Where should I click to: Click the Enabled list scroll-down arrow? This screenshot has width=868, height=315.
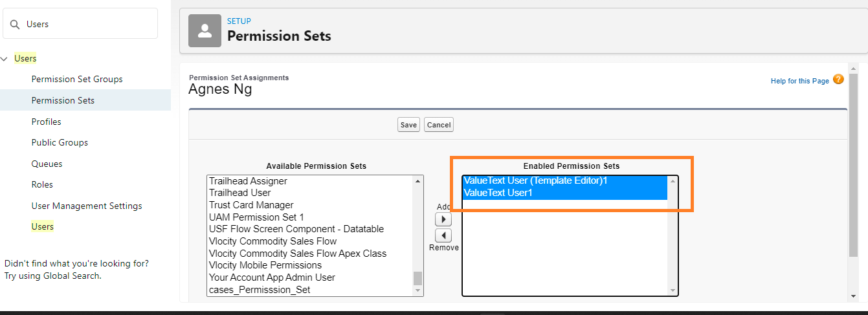[x=673, y=290]
